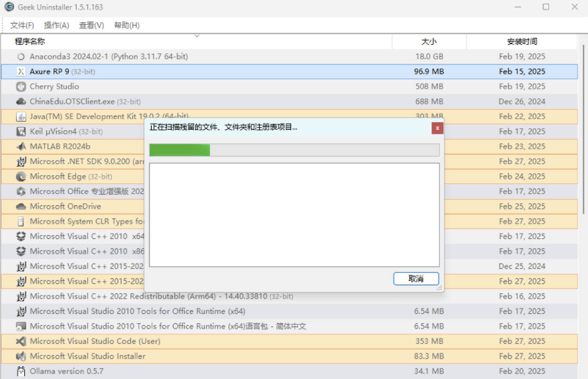The image size is (588, 379).
Task: Select the Cherry Studio icon
Action: click(x=20, y=87)
